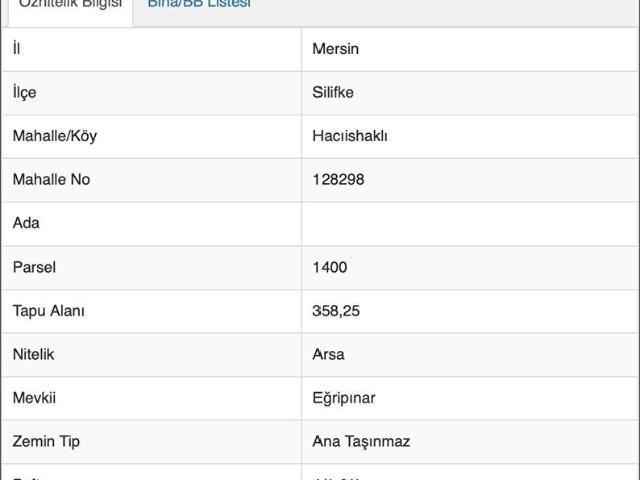Click the İl row label

coord(16,49)
